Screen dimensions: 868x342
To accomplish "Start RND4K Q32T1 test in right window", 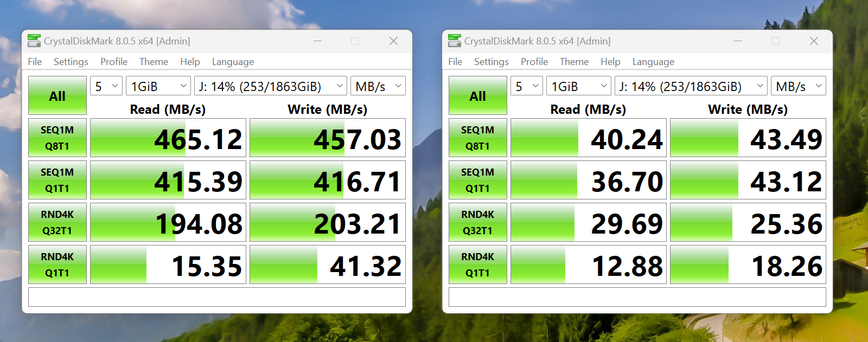I will click(477, 222).
